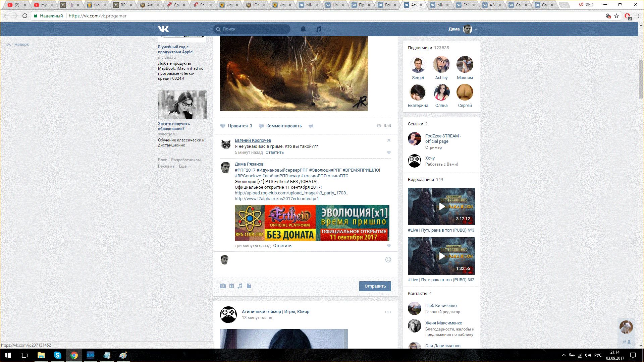644x362 pixels.
Task: Click Ответить under Дима Рязанов's comment
Action: point(282,246)
